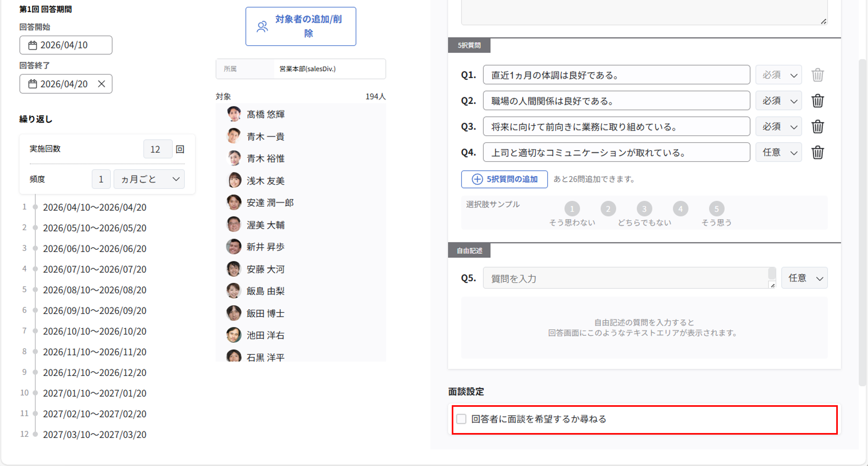Expand ヵ月ごと frequency dropdown

pos(149,179)
